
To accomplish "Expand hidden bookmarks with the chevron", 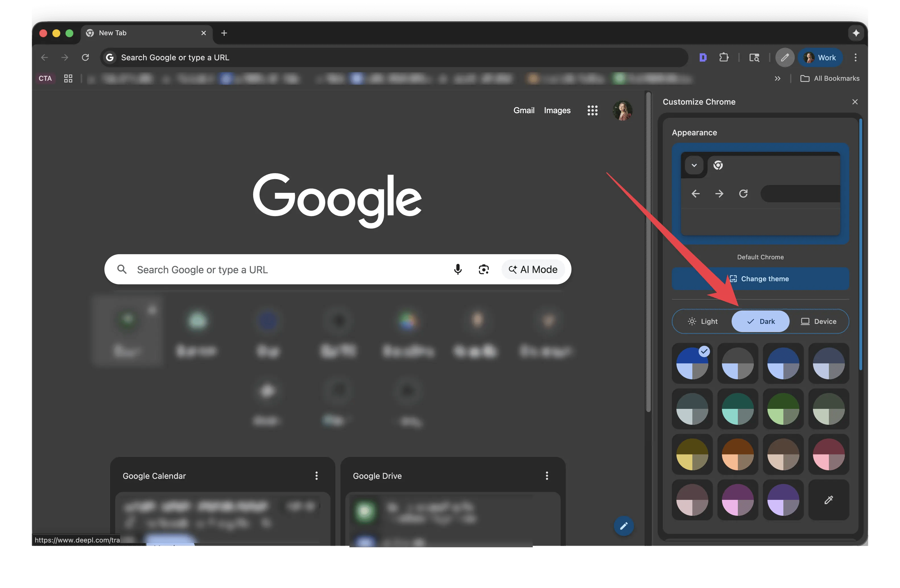I will pyautogui.click(x=777, y=78).
